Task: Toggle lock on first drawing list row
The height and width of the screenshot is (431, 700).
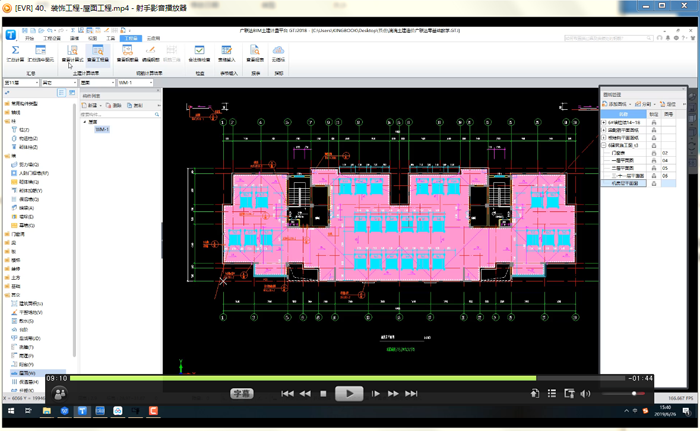Action: click(654, 122)
